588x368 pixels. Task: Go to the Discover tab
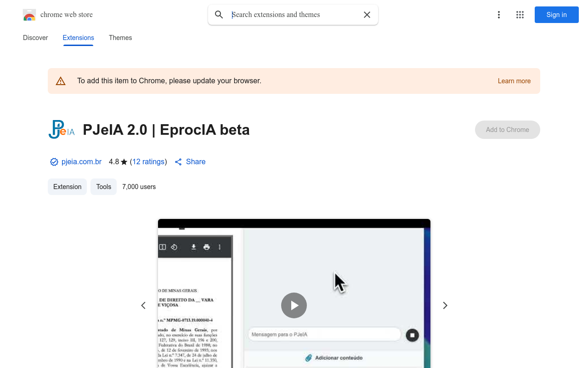[35, 38]
